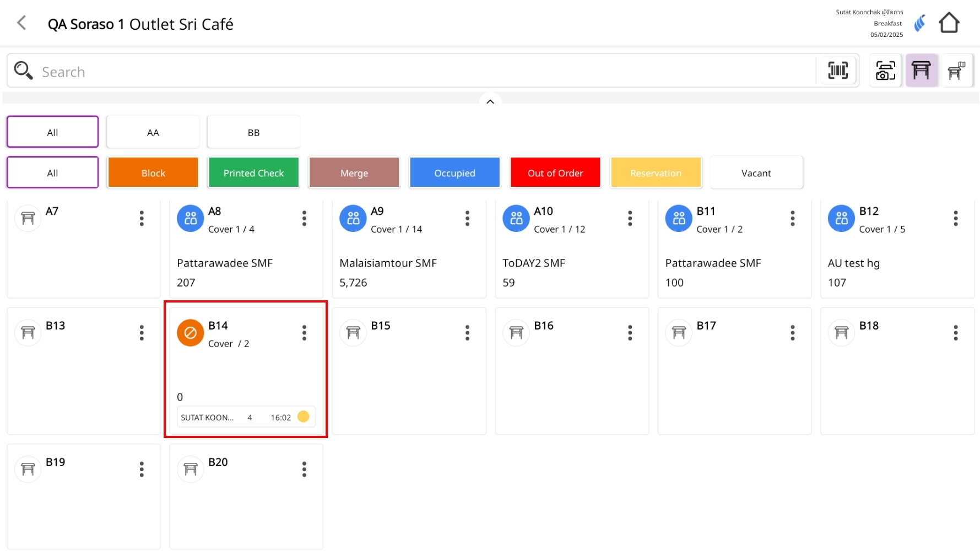
Task: Open three-dot menu for table B12
Action: pos(955,219)
